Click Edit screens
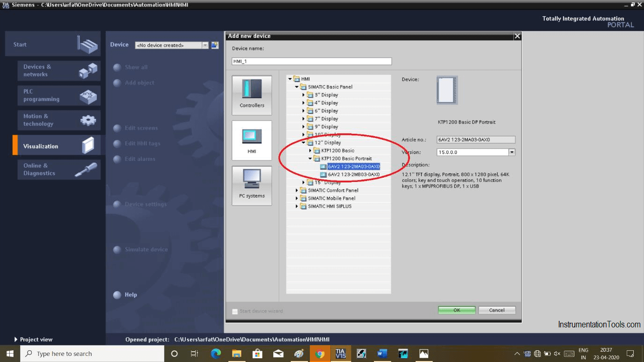The height and width of the screenshot is (362, 644). [141, 128]
